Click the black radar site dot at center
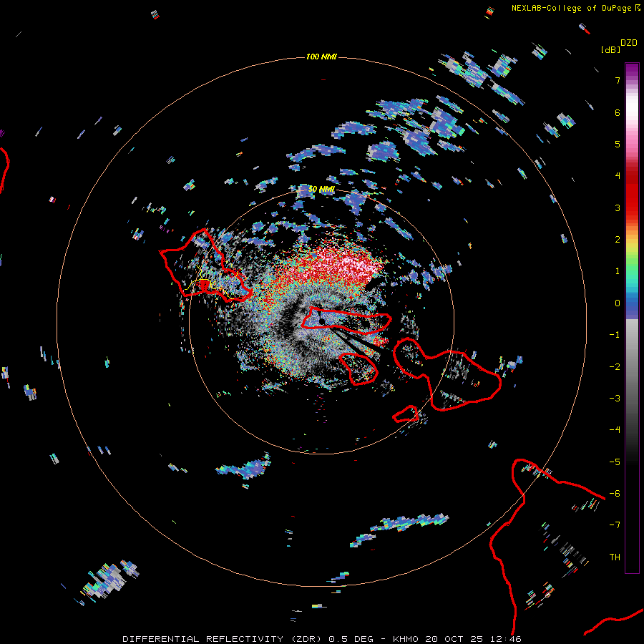The height and width of the screenshot is (644, 644). tap(323, 321)
